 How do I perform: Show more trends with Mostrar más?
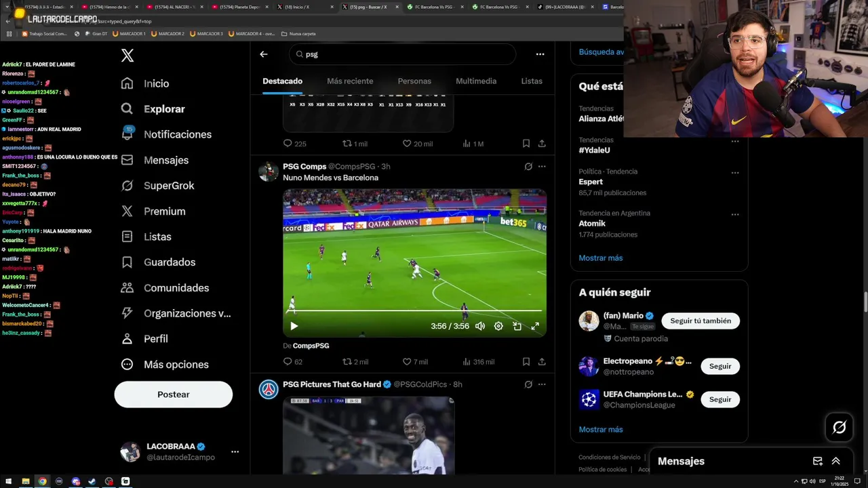coord(601,258)
